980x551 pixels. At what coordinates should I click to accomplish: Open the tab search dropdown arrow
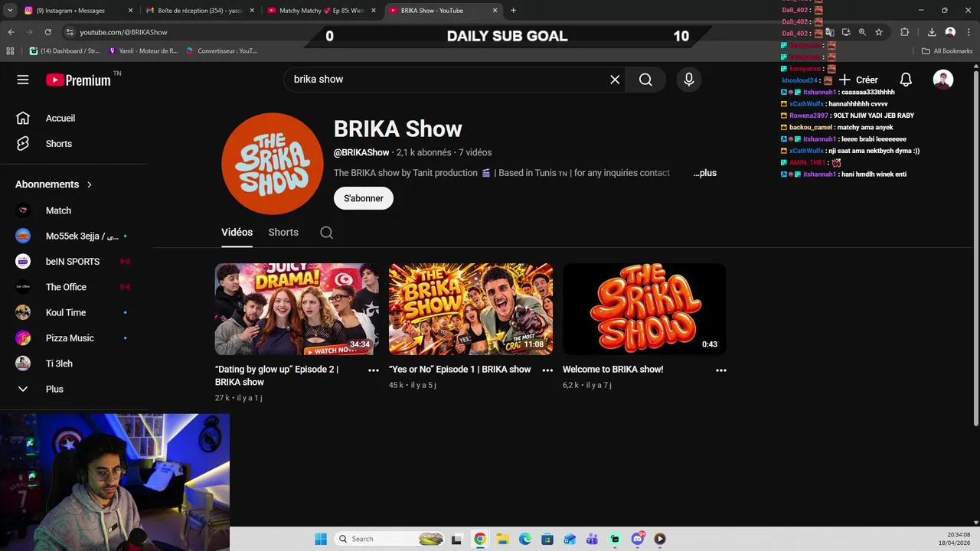point(10,11)
